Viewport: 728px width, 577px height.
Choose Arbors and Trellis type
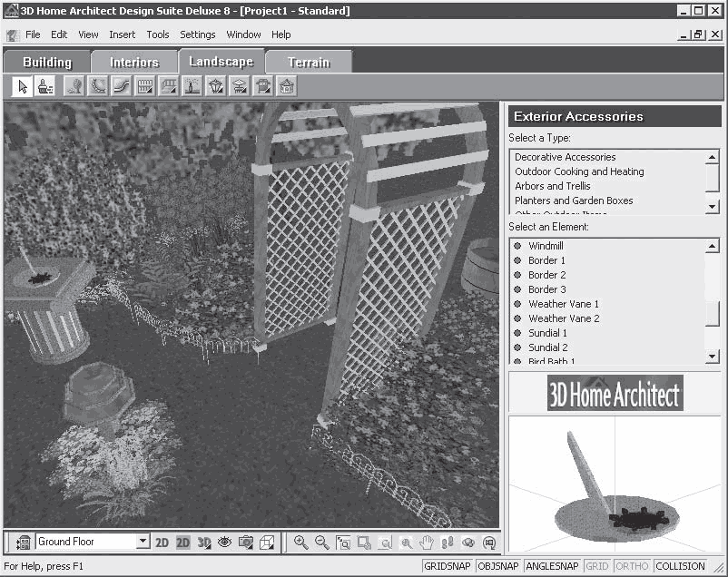point(552,186)
